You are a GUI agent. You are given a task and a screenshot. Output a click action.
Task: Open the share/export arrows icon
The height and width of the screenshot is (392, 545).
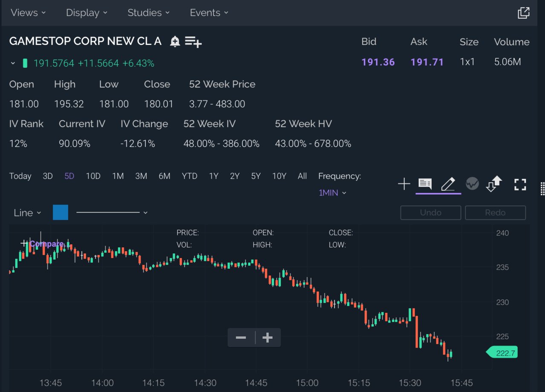coord(494,184)
